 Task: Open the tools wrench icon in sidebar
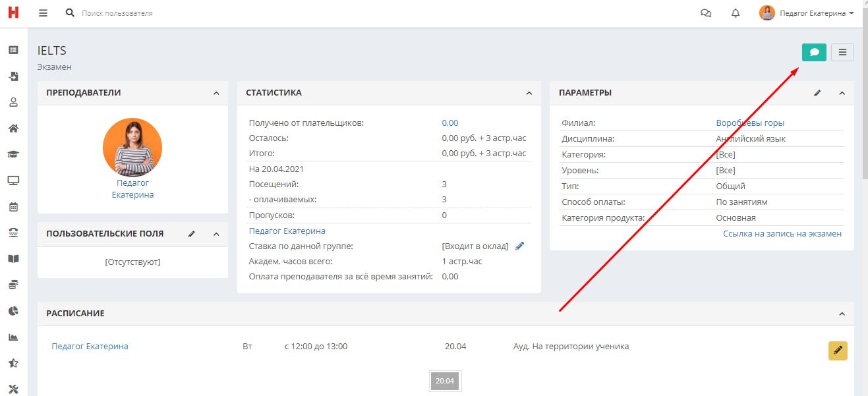(x=13, y=389)
